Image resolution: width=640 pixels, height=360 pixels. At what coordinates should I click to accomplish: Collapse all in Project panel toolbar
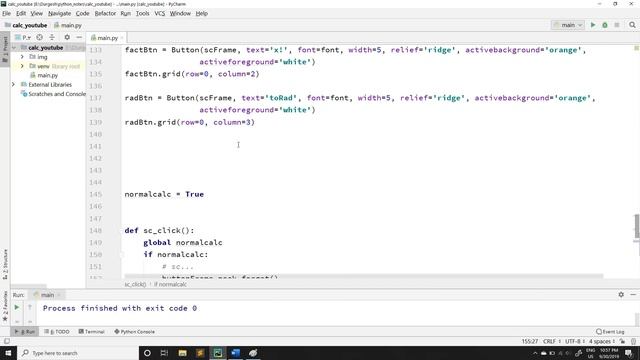coord(52,37)
